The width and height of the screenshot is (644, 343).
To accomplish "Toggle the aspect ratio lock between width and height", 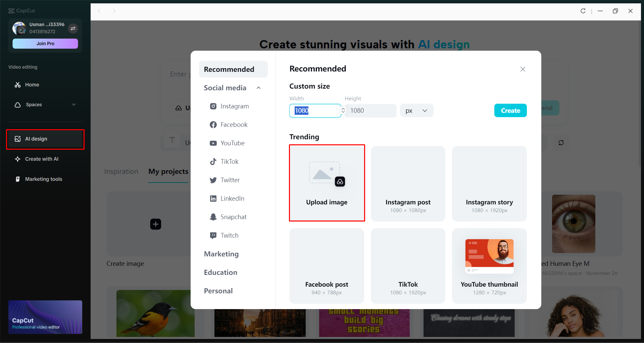I will [x=343, y=110].
